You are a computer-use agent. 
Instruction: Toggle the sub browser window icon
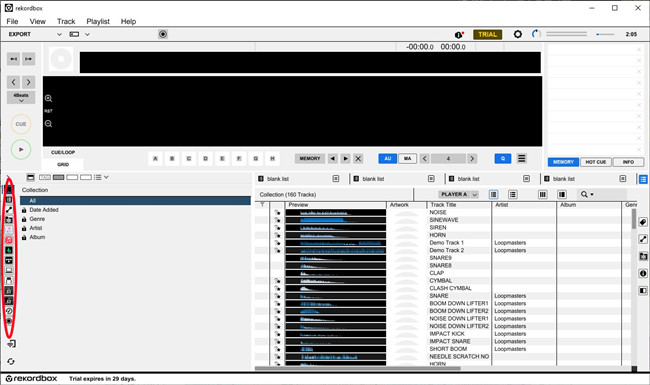point(643,291)
